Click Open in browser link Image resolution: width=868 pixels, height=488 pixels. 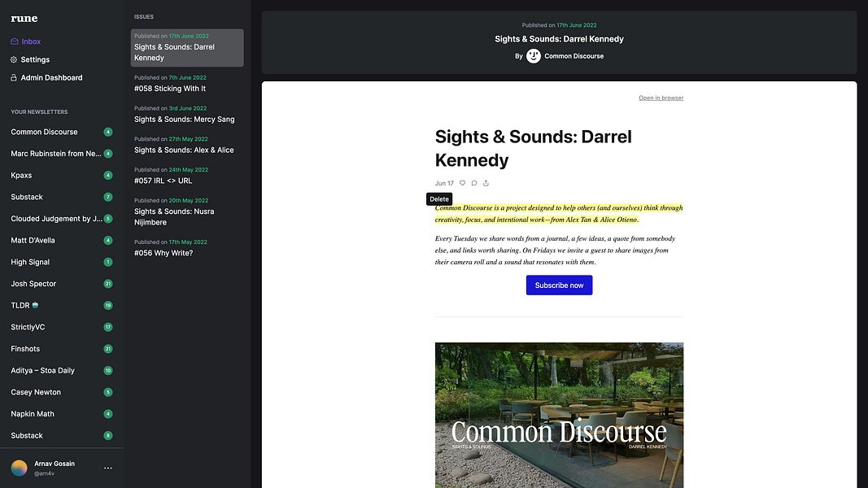coord(661,98)
